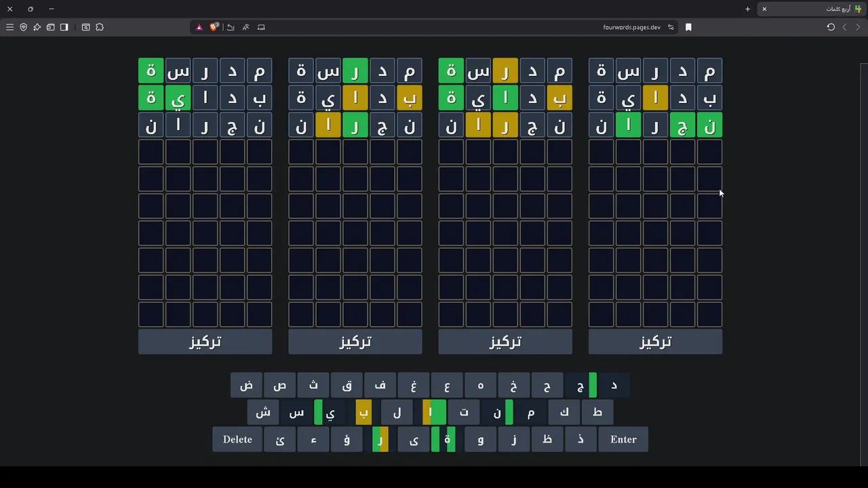868x488 pixels.
Task: Open the extensions puzzle icon
Action: click(x=100, y=27)
